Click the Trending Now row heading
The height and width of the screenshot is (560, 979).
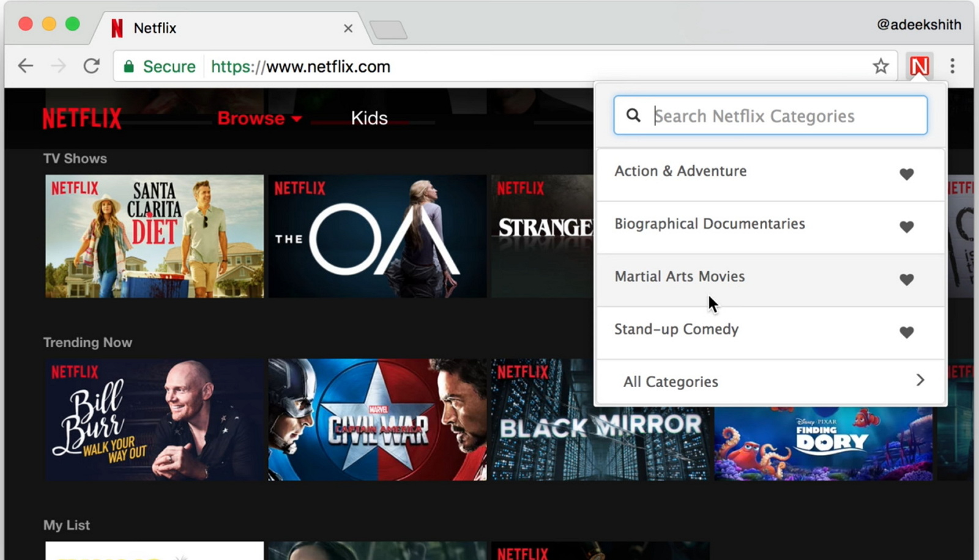point(87,342)
